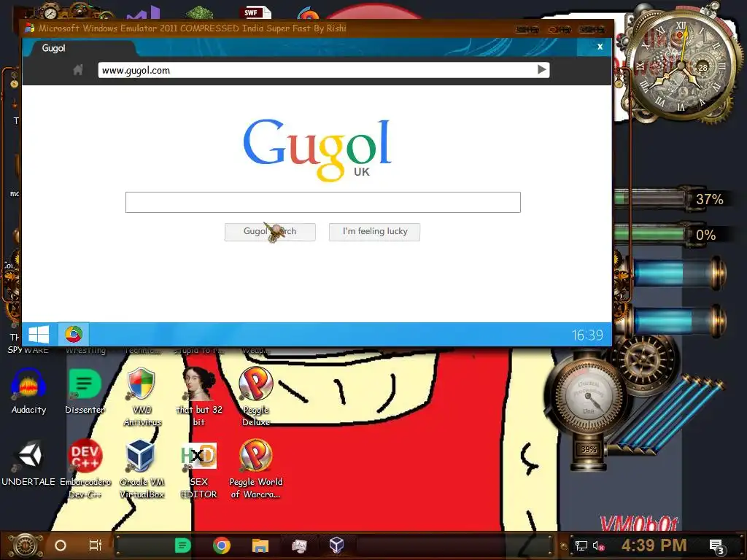Click the steampunk Start button on the taskbar
The width and height of the screenshot is (747, 560).
point(25,545)
